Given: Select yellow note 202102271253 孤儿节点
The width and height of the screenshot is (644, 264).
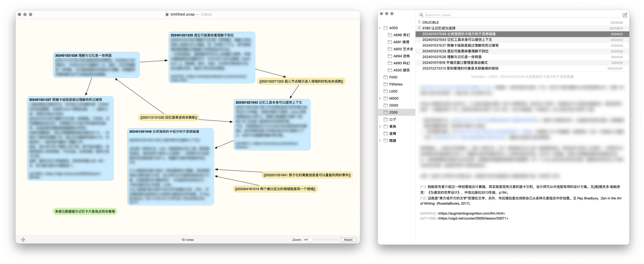Looking at the screenshot, I should point(301,81).
